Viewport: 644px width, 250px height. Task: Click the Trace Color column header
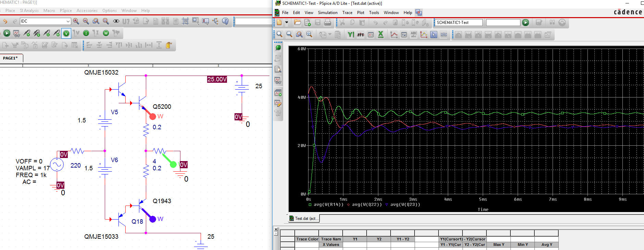click(x=307, y=239)
